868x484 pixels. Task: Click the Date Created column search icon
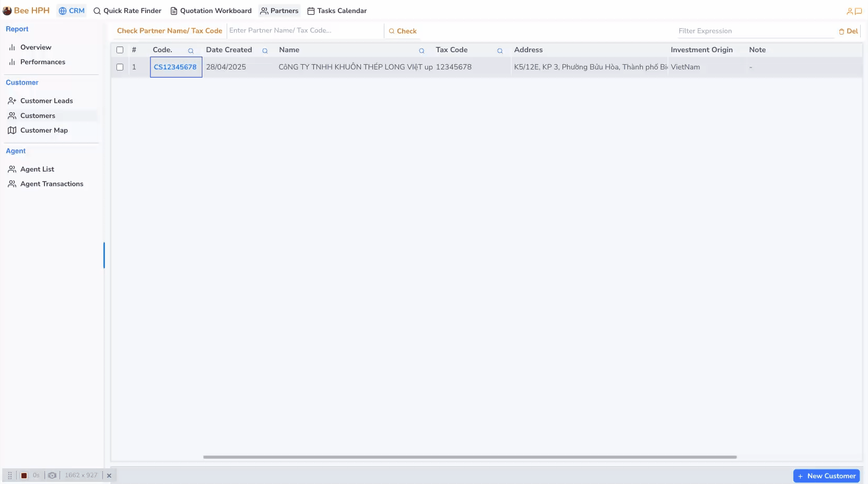click(x=265, y=51)
